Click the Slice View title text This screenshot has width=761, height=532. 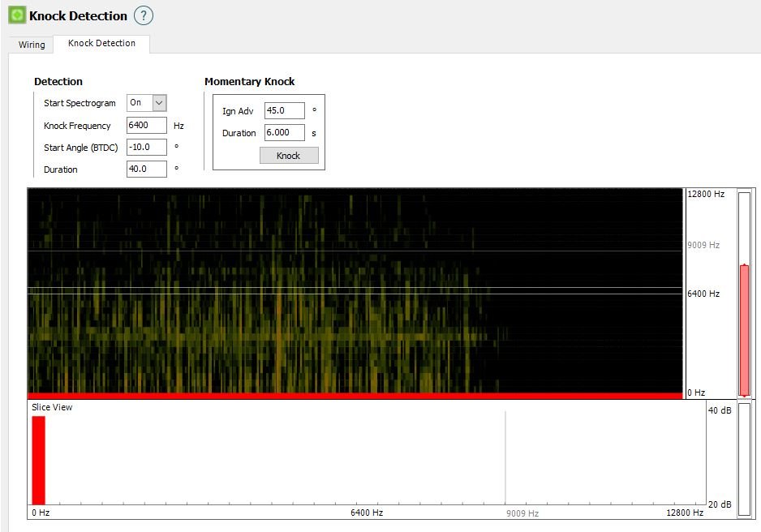tap(52, 407)
